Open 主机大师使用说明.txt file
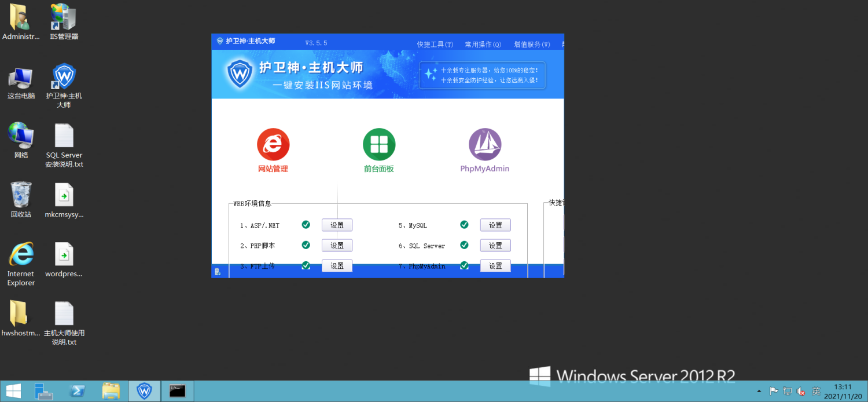 [x=64, y=324]
